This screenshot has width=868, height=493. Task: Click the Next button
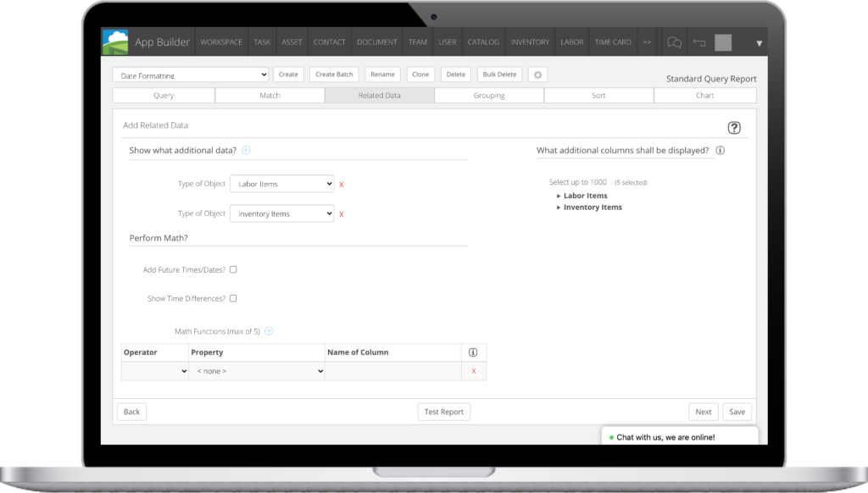tap(704, 412)
